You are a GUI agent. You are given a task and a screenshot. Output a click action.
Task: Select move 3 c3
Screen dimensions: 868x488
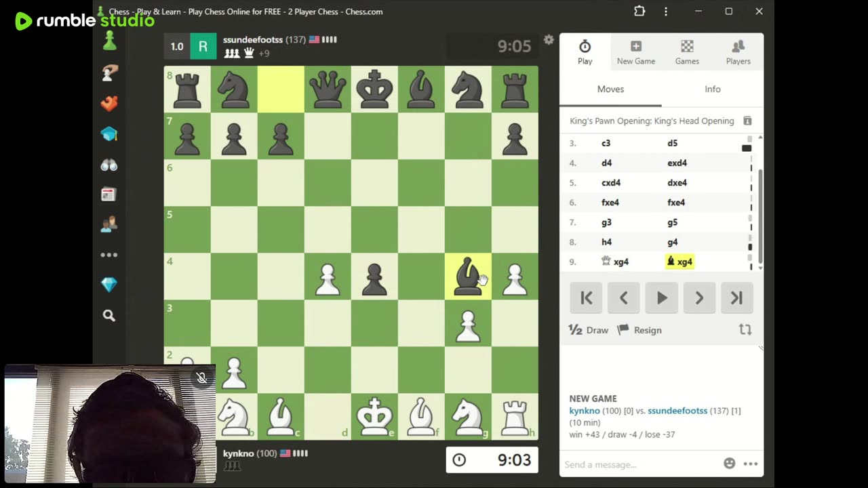click(x=606, y=144)
